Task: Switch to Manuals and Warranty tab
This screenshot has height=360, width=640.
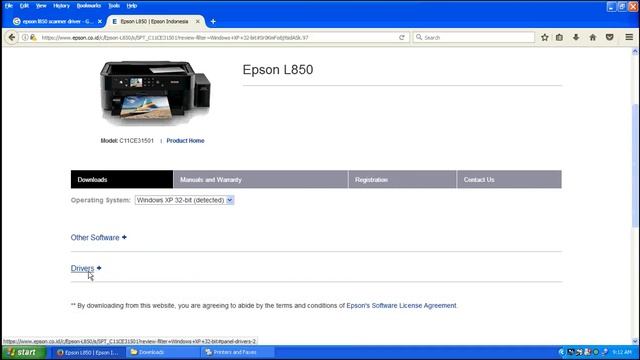Action: point(260,180)
